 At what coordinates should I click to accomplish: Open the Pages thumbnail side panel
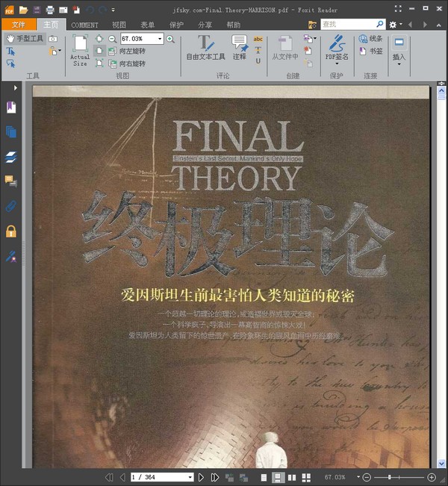click(11, 132)
